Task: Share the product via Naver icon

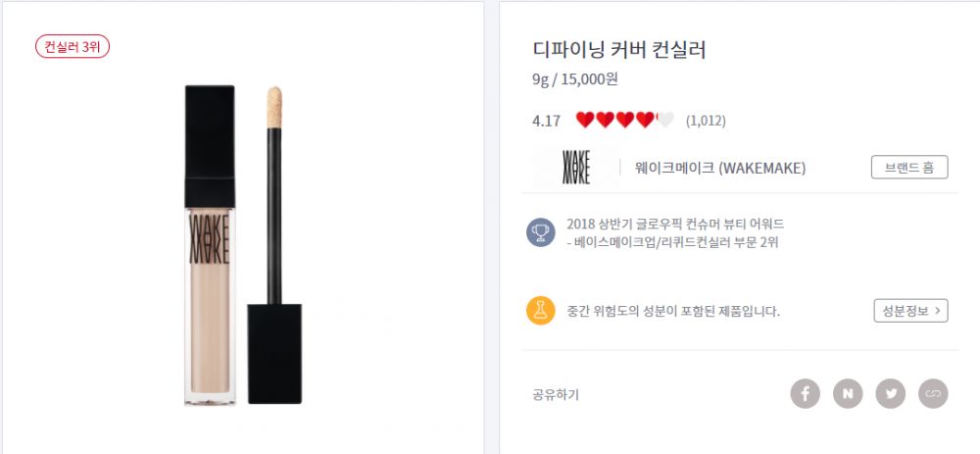Action: click(x=848, y=394)
